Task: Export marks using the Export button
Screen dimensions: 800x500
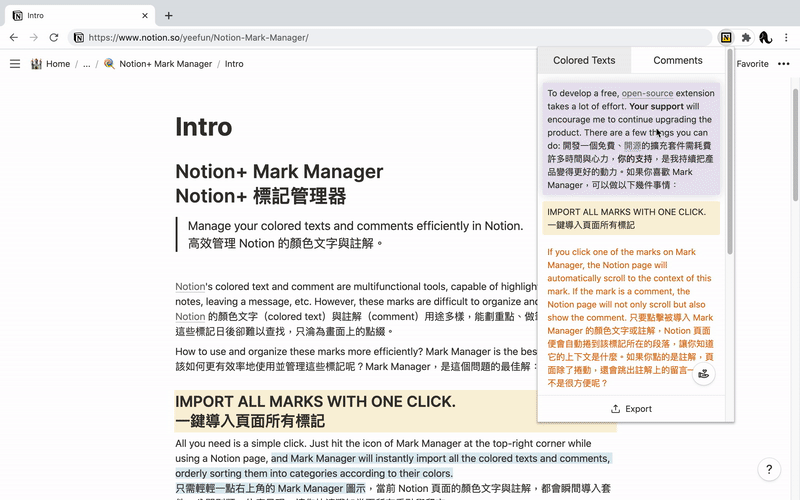Action: (x=631, y=409)
